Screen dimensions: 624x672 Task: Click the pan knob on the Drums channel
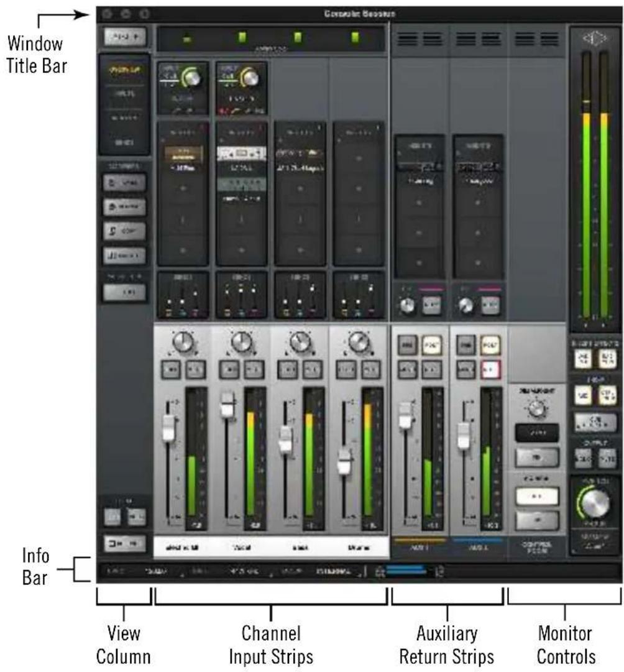[359, 343]
